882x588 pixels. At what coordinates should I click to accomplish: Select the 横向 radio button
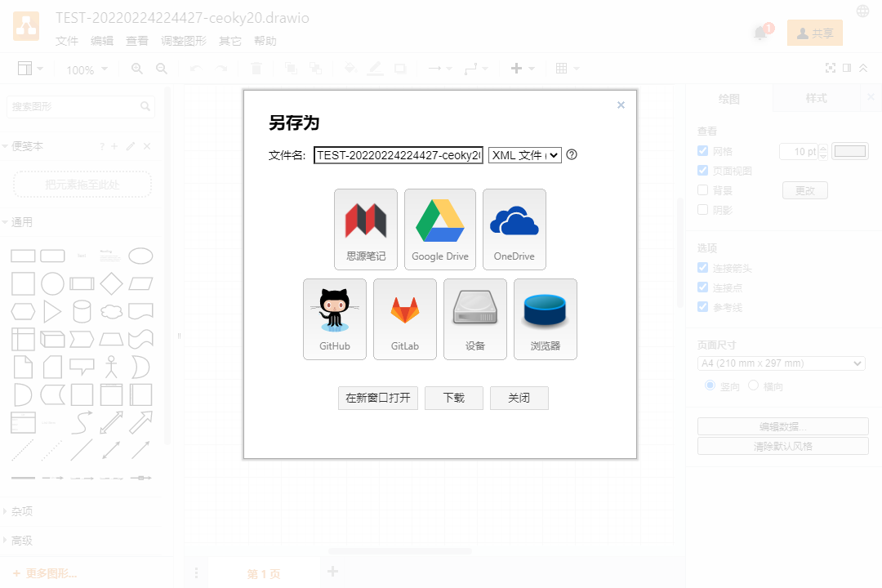click(x=753, y=385)
